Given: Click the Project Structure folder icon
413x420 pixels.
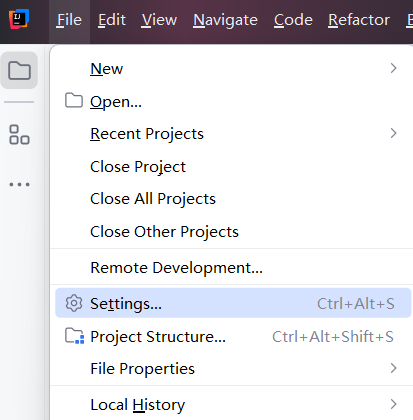Looking at the screenshot, I should pos(74,336).
